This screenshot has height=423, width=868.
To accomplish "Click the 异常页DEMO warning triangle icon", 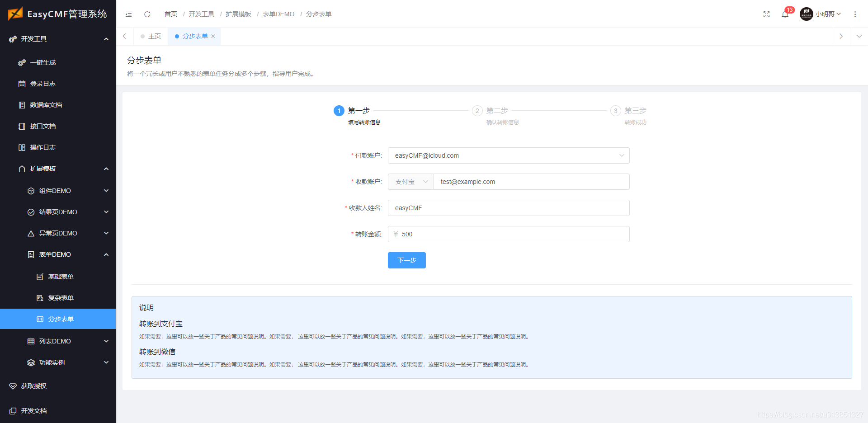I will coord(31,234).
